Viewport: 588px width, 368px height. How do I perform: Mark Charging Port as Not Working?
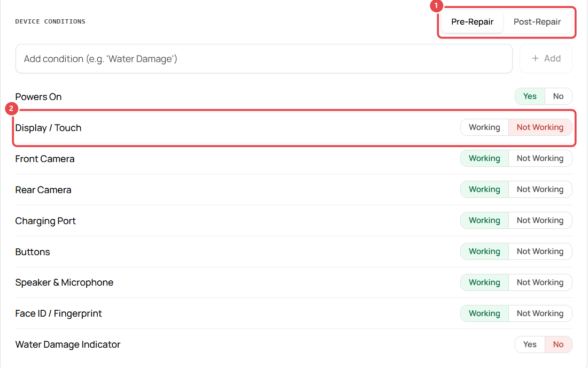[x=540, y=220]
